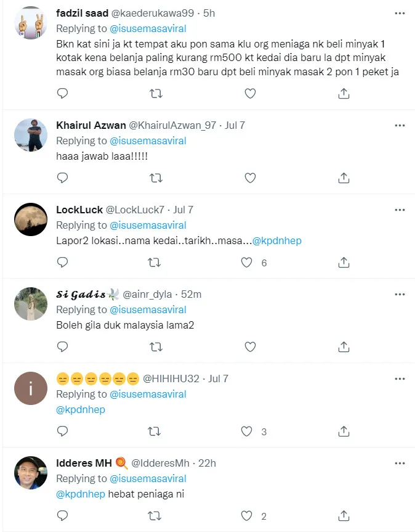Retweet the HIHIHU32 tweet

click(156, 431)
